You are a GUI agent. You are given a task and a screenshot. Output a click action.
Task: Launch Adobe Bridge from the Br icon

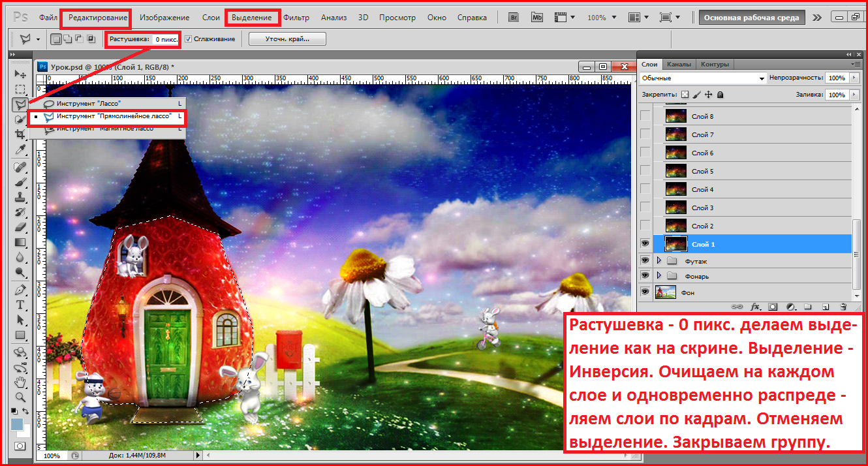coord(514,18)
